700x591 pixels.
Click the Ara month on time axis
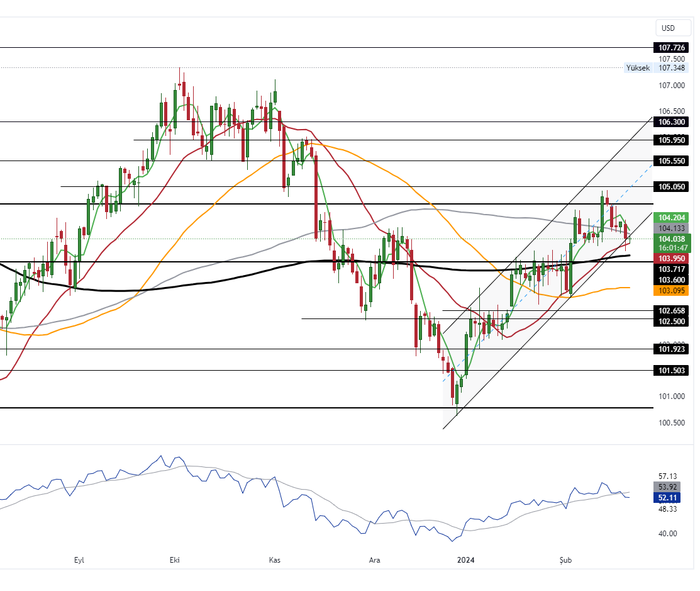click(374, 560)
